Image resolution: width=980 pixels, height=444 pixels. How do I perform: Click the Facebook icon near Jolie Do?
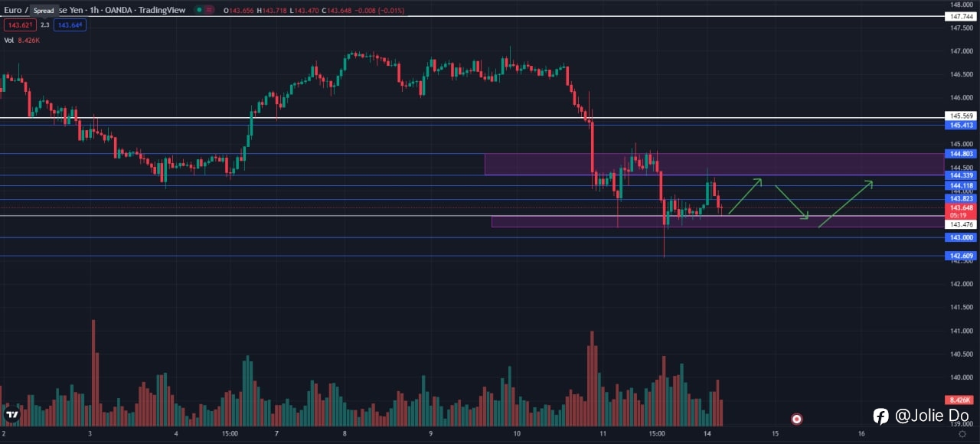click(x=881, y=416)
